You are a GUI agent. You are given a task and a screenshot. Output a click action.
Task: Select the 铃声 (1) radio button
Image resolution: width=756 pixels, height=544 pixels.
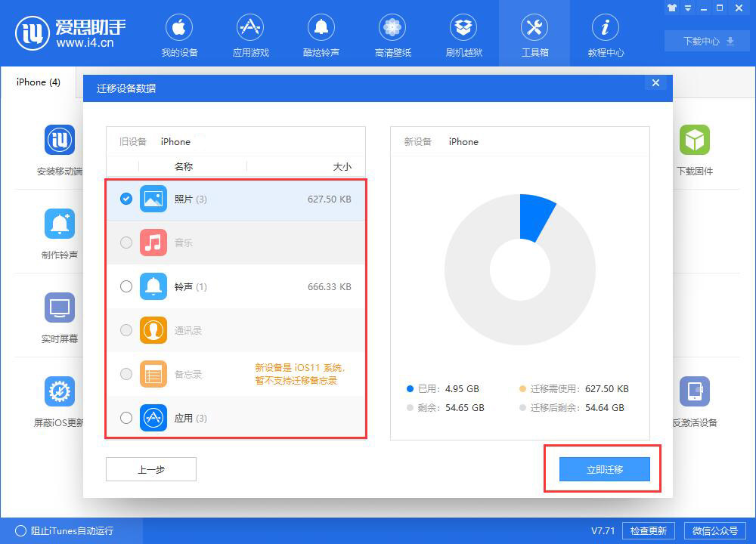click(x=126, y=286)
